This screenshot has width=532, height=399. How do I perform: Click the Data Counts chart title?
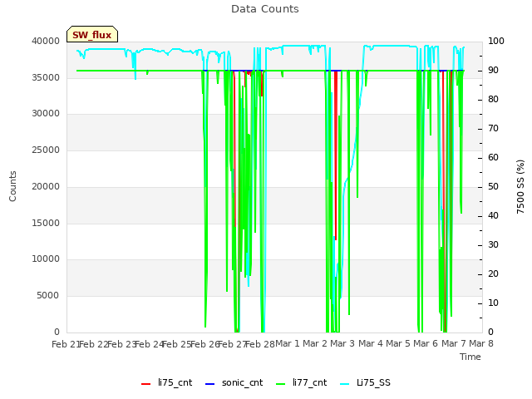point(265,9)
